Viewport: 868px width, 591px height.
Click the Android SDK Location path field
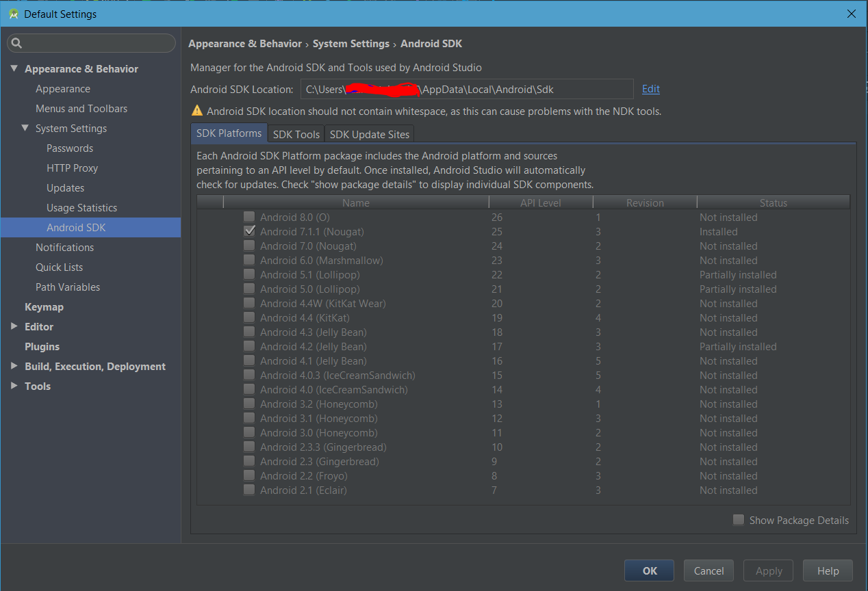coord(467,89)
